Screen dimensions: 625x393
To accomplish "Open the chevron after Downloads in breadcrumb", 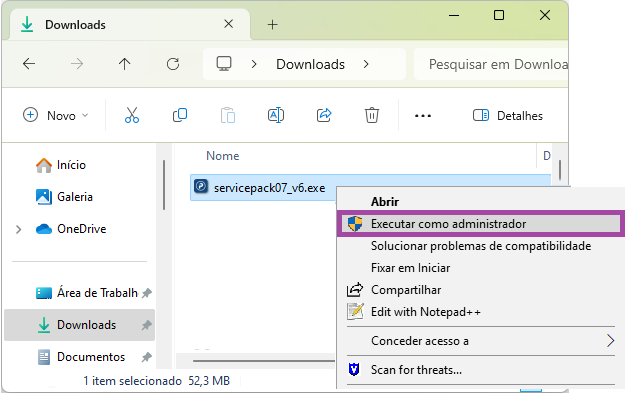I will (366, 64).
